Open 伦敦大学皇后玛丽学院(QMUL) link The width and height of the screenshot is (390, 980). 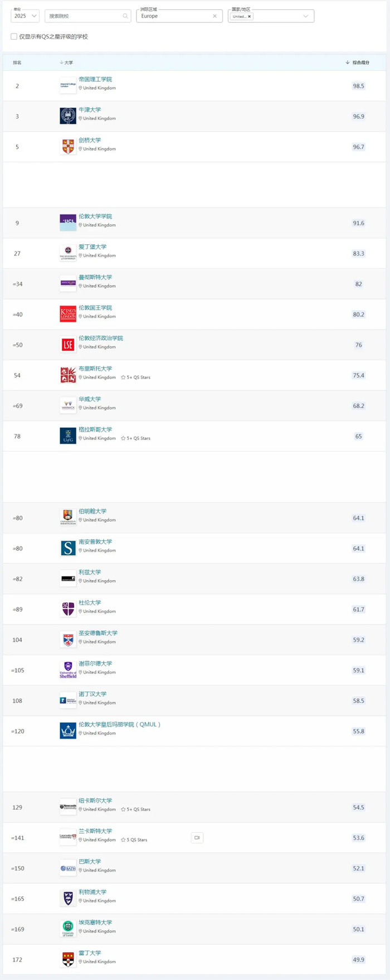[x=119, y=725]
